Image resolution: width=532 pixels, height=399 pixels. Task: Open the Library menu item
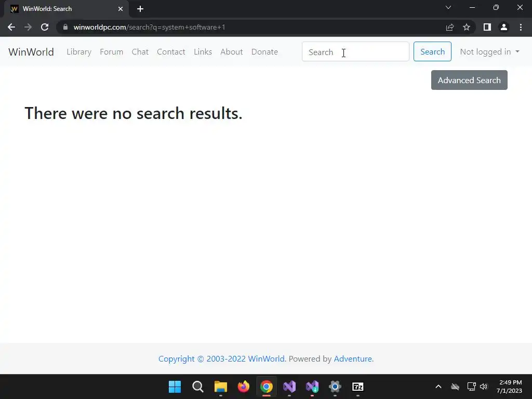pyautogui.click(x=79, y=52)
